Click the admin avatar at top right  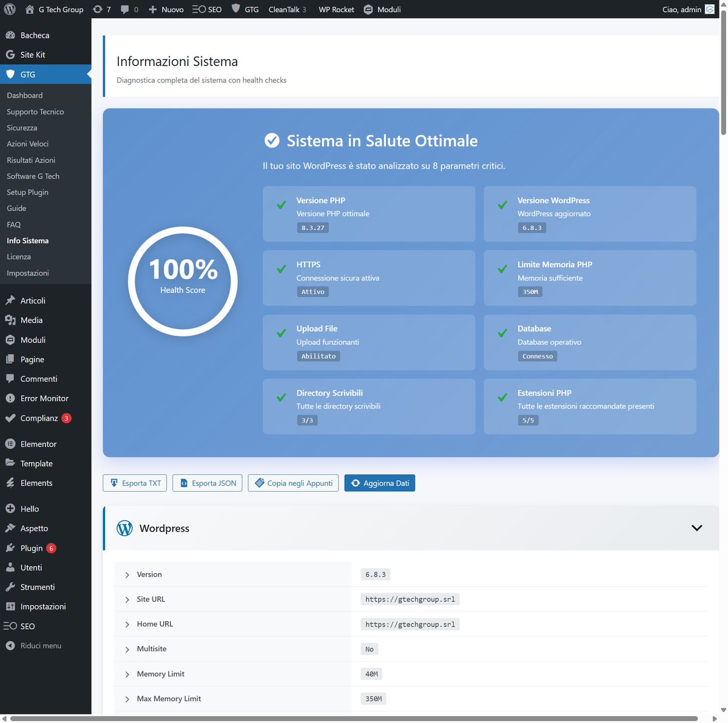point(710,9)
